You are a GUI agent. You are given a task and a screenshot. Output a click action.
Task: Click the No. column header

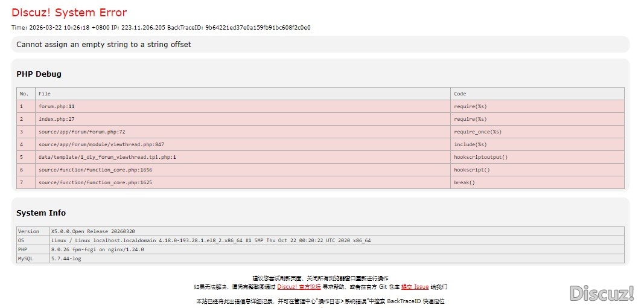26,94
